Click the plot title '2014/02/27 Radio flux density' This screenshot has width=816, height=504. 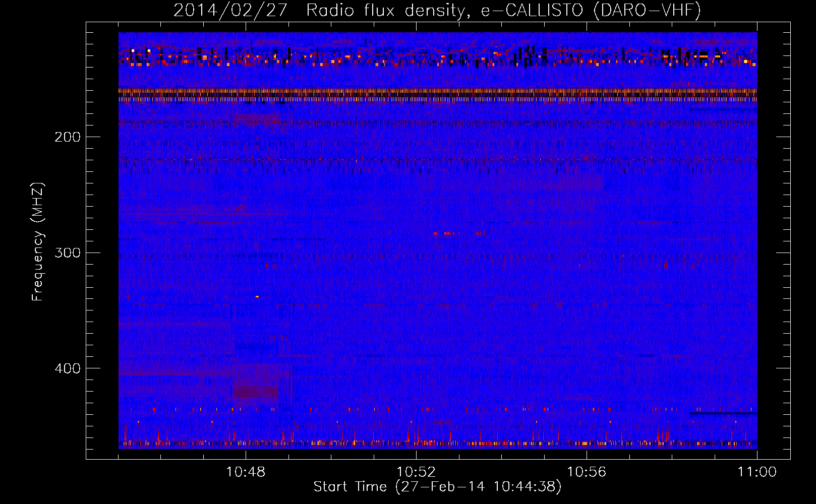tap(437, 10)
